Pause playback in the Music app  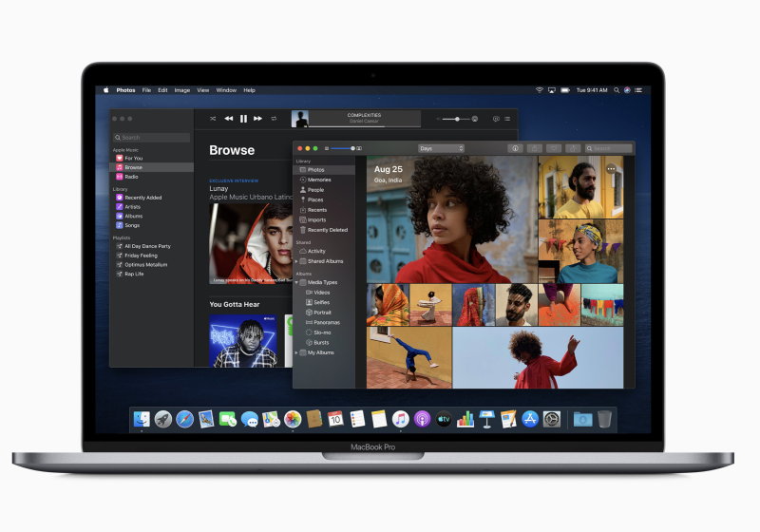pyautogui.click(x=243, y=119)
